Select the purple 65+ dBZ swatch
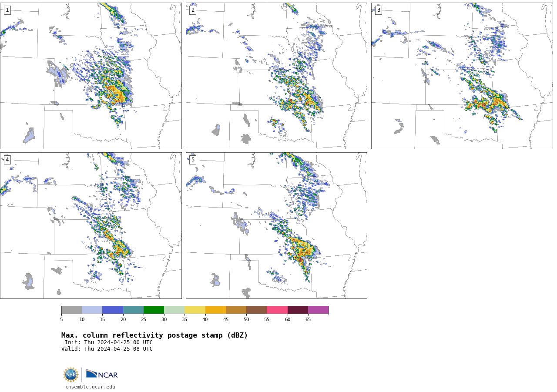The height and width of the screenshot is (392, 557). 318,310
